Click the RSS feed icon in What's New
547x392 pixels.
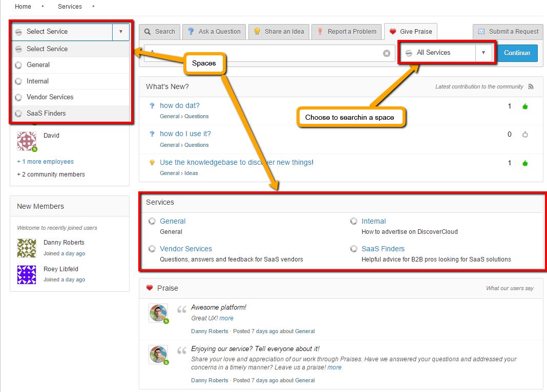[531, 87]
